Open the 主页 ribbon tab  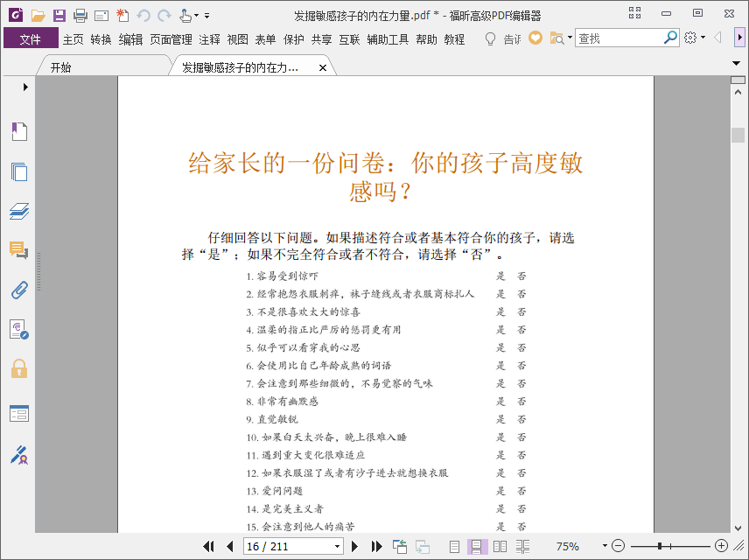pyautogui.click(x=73, y=39)
